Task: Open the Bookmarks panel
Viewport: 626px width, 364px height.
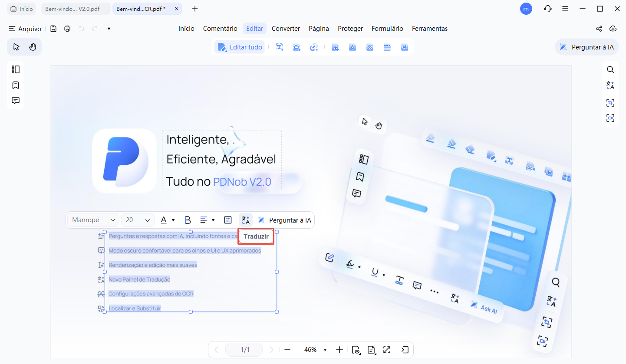Action: [x=16, y=85]
